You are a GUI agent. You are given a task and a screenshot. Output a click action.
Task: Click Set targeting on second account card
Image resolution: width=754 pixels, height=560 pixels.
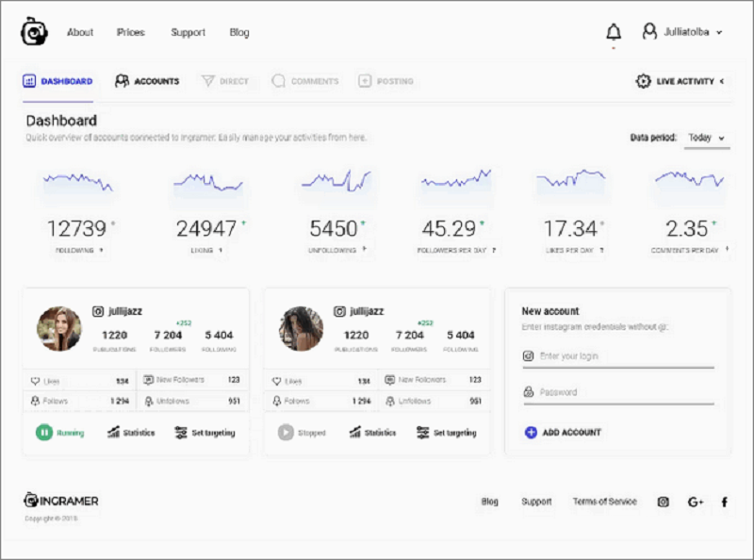click(x=447, y=433)
